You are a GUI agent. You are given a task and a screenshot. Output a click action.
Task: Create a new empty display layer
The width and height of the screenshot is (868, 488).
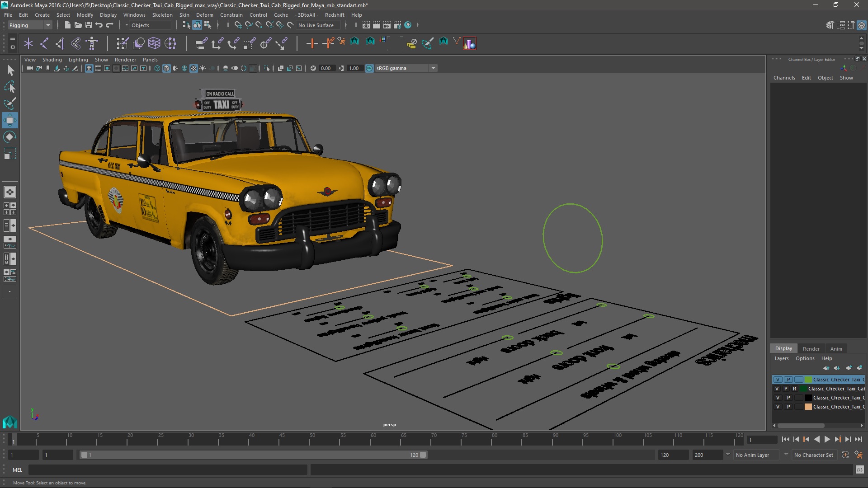pos(849,368)
